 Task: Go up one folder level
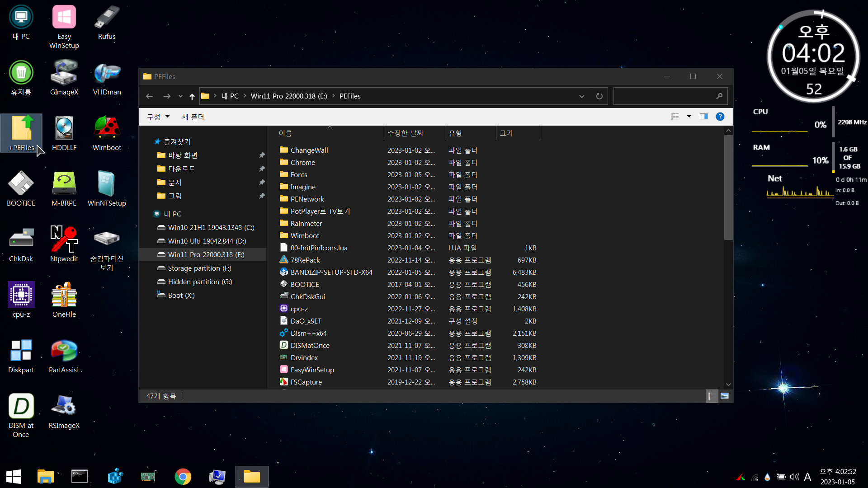[192, 96]
